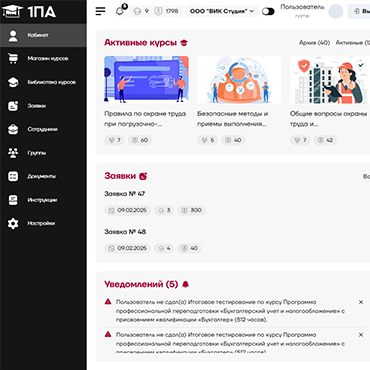The height and width of the screenshot is (370, 370).
Task: Switch to the Архив (40) tab
Action: click(314, 43)
